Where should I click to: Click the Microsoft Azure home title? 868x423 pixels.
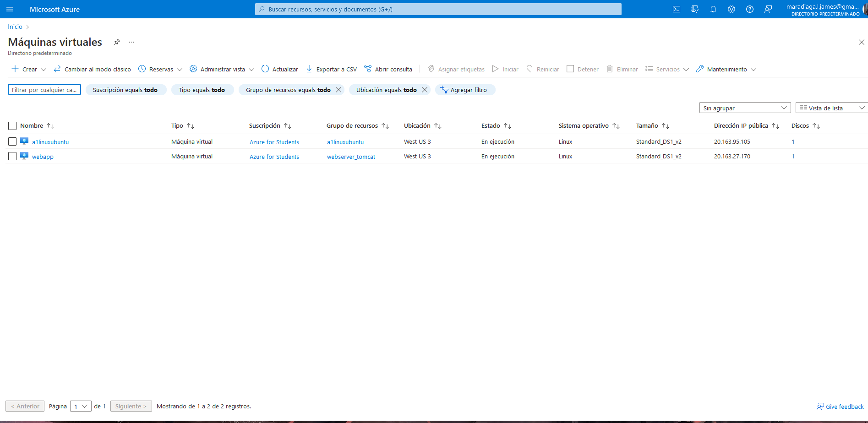pyautogui.click(x=55, y=9)
